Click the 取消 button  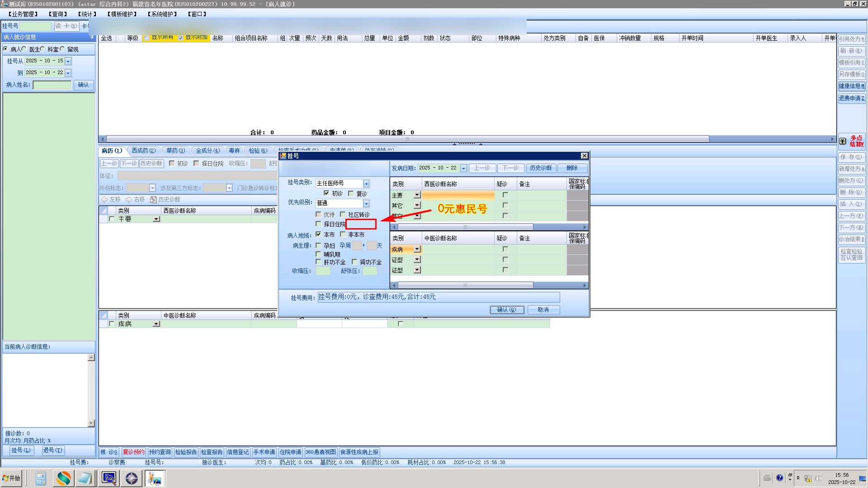543,310
